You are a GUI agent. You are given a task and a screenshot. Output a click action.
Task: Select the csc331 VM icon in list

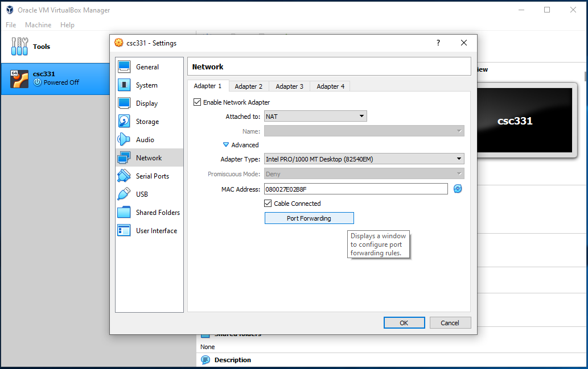coord(19,78)
